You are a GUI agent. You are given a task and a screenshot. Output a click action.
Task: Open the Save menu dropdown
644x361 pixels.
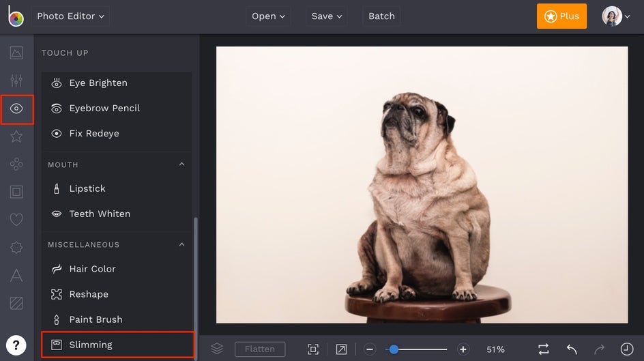[327, 16]
